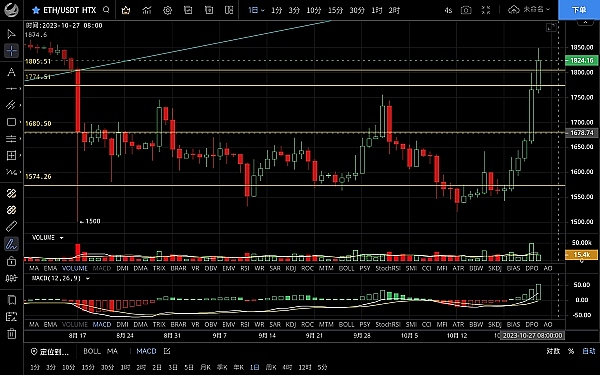Viewport: 600px width, 375px height.
Task: Expand the VOLUME indicator dropdown arrow
Action: pos(61,238)
